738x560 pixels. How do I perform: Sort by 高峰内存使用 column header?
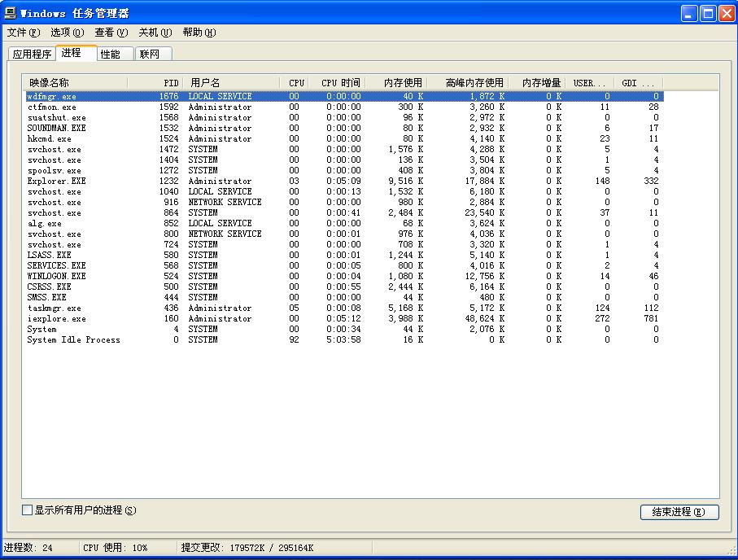point(469,83)
